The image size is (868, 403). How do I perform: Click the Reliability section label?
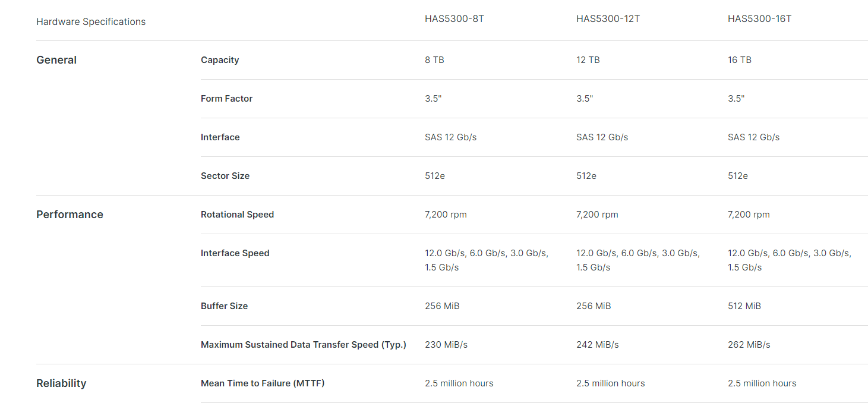[x=61, y=383]
